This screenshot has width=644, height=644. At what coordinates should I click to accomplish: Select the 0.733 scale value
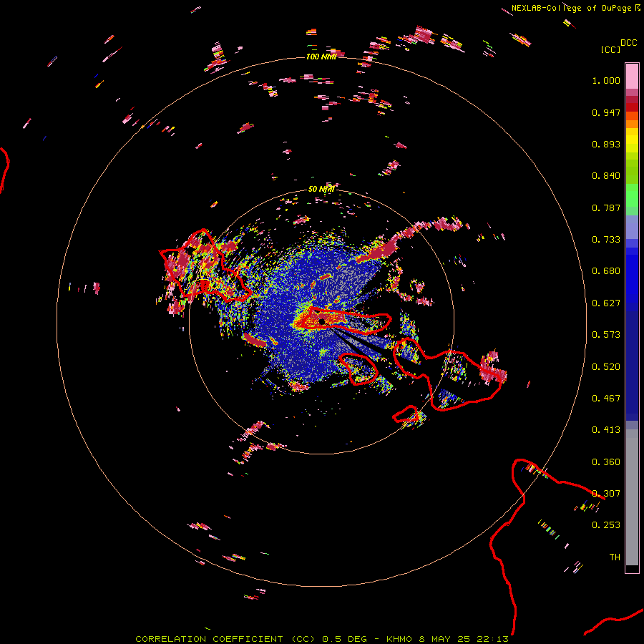pos(606,240)
